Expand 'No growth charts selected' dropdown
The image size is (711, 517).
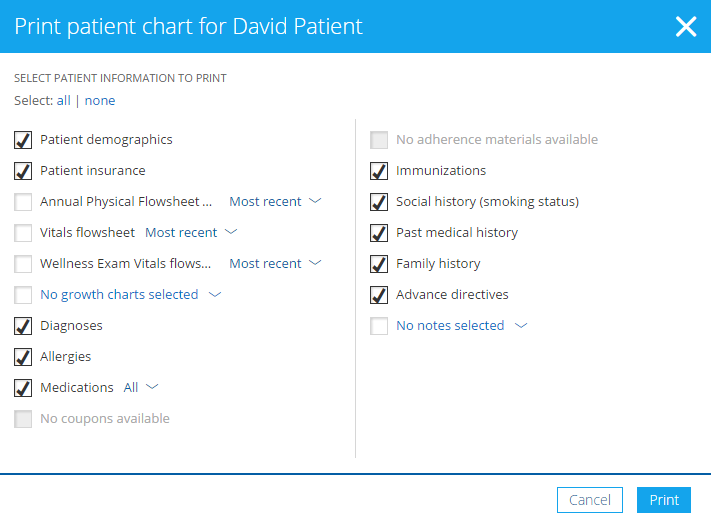130,295
